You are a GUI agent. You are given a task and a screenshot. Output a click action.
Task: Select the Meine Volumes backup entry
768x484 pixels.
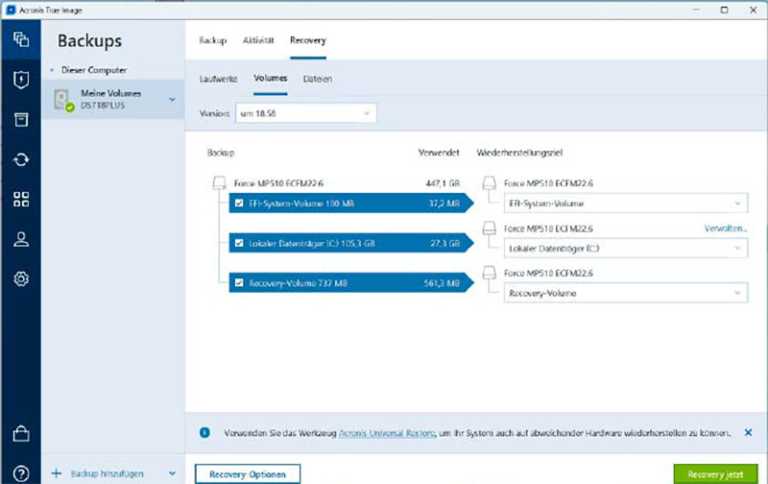point(113,99)
